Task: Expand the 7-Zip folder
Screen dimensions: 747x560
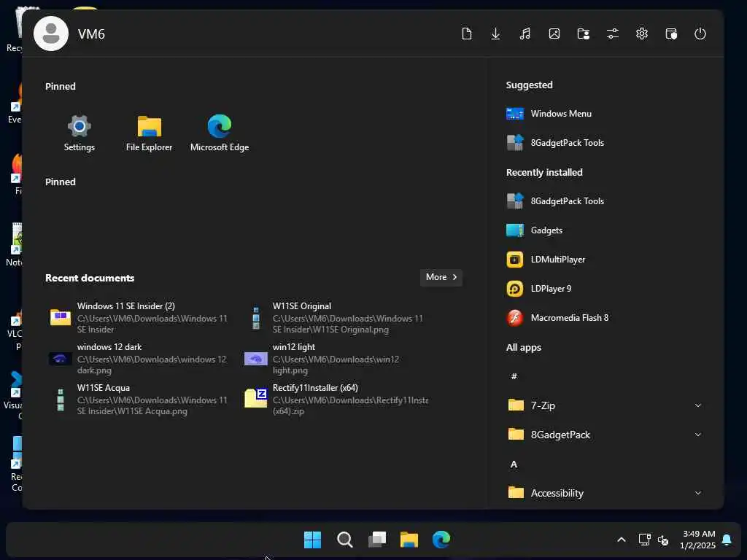Action: point(605,405)
